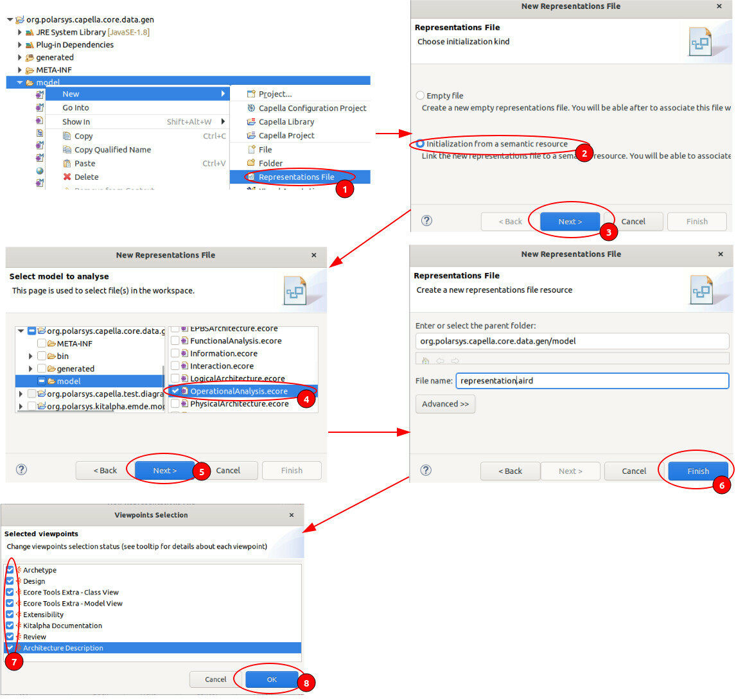Click Next in the Select model to analyse dialog
This screenshot has width=736, height=700.
coord(165,471)
